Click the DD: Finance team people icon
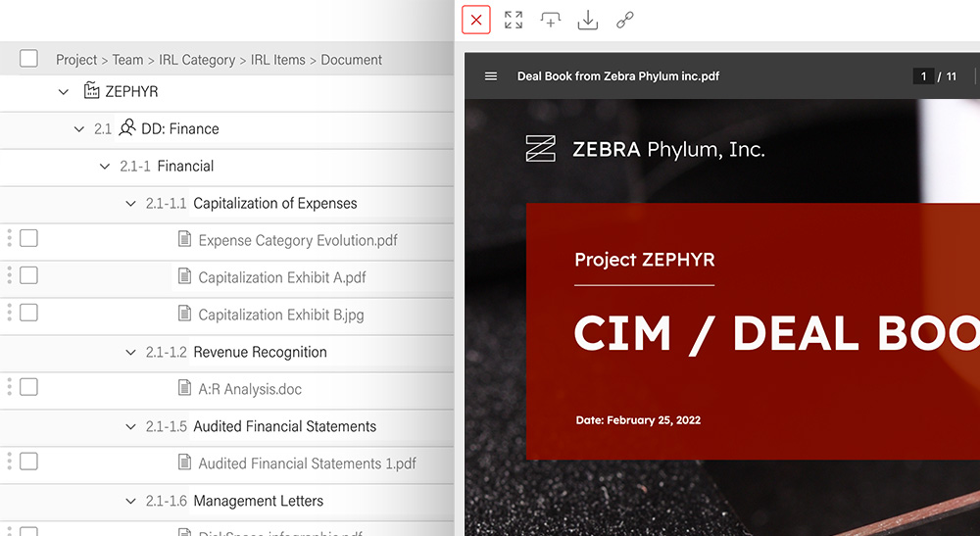This screenshot has height=536, width=980. tap(126, 127)
